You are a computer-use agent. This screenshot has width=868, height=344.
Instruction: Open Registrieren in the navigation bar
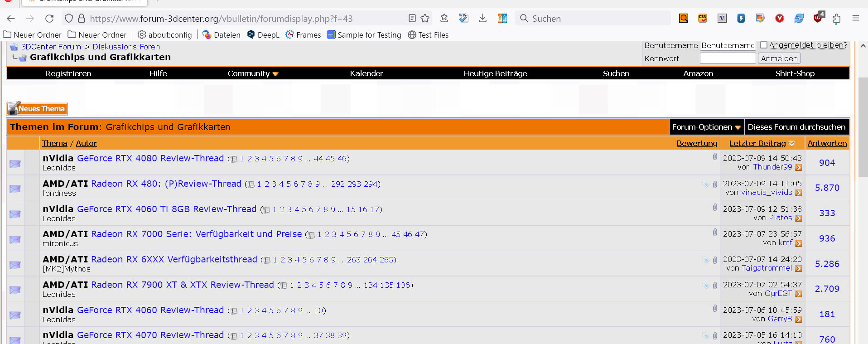(x=68, y=73)
